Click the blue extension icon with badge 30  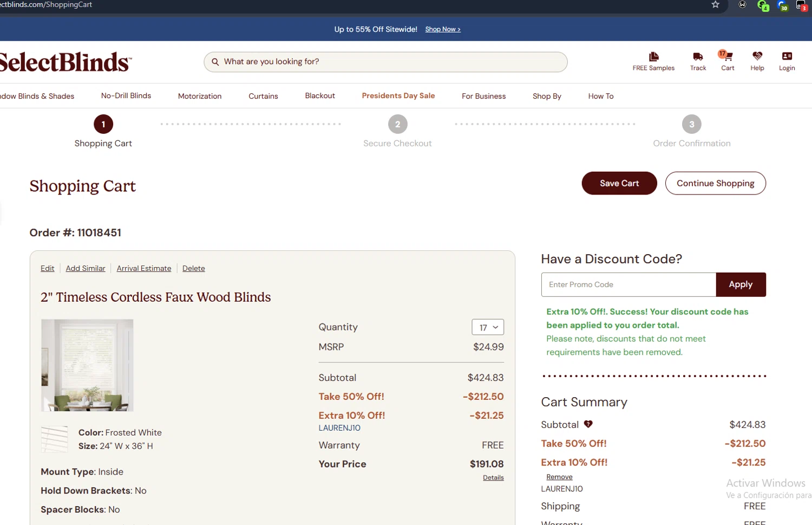(782, 5)
